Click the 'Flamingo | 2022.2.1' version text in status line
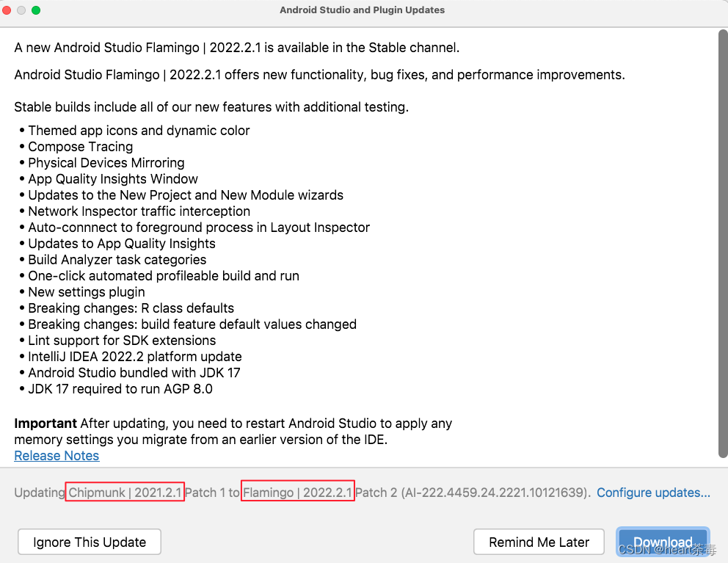Image resolution: width=728 pixels, height=563 pixels. point(298,493)
